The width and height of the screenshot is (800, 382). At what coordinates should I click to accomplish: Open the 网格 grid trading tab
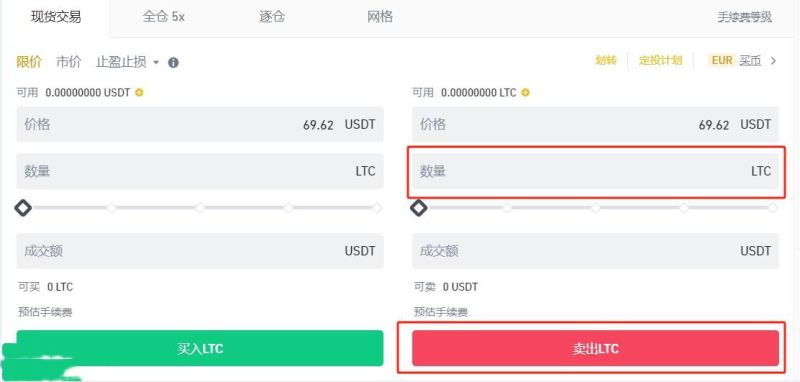click(380, 17)
